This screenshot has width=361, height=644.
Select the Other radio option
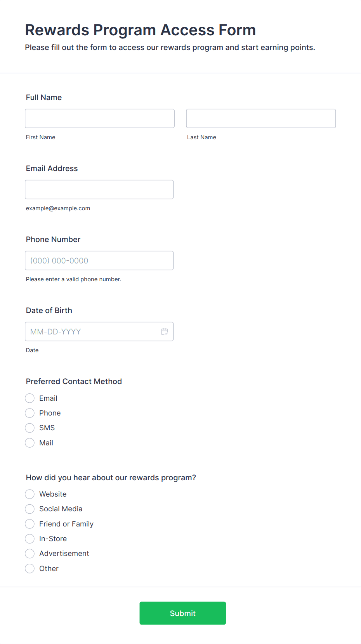[x=30, y=569]
